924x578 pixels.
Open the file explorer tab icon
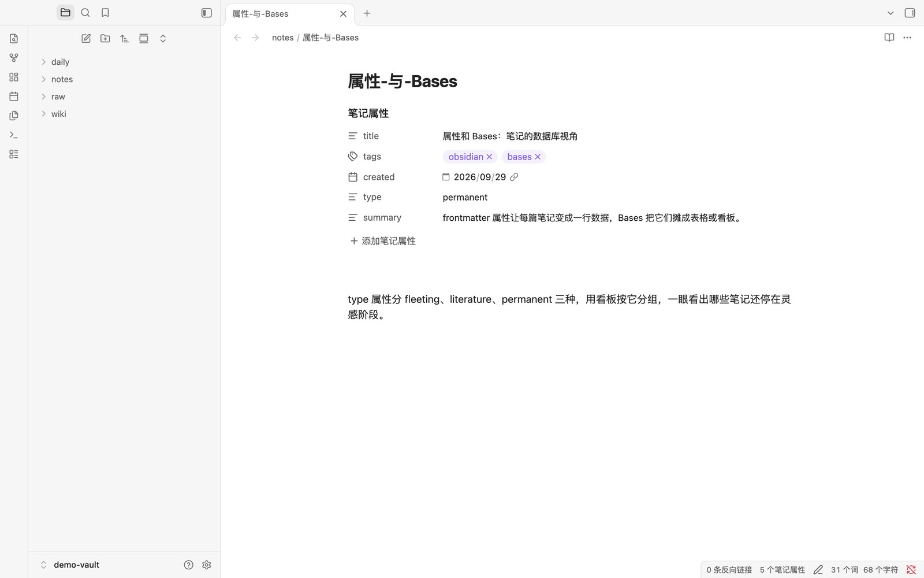[65, 13]
